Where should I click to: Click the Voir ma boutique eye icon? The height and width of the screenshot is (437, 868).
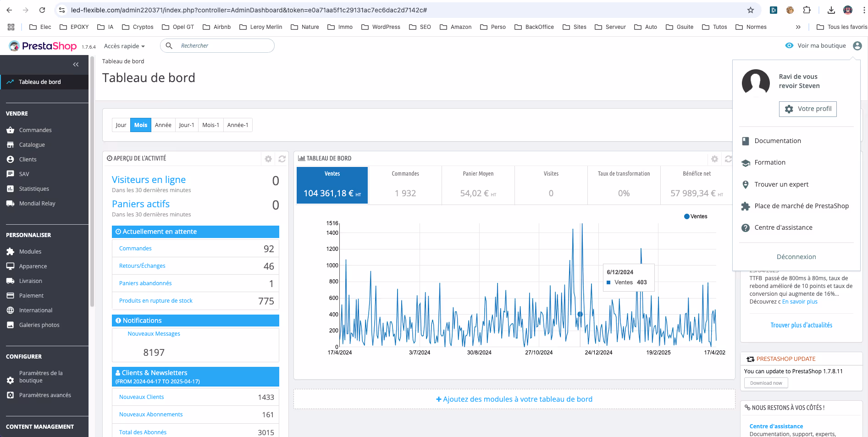pos(789,46)
